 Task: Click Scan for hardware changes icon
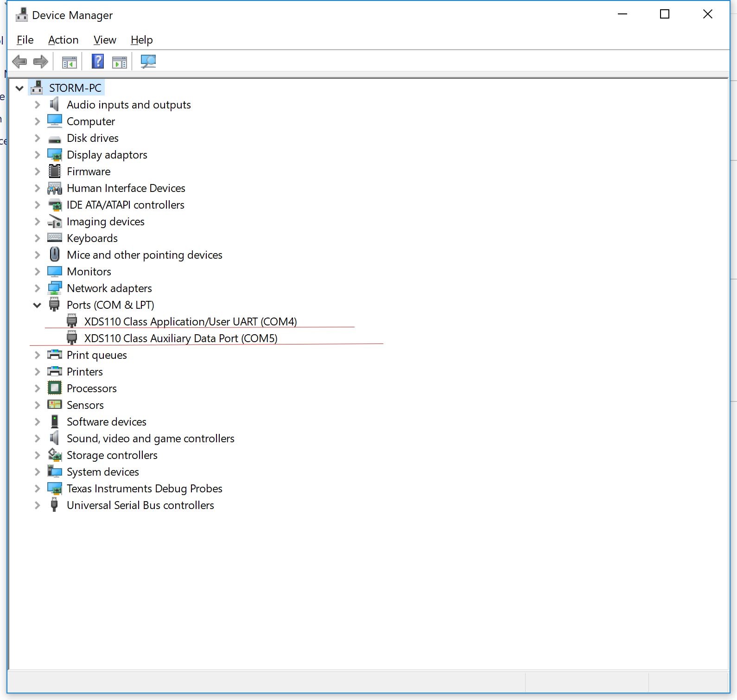148,61
